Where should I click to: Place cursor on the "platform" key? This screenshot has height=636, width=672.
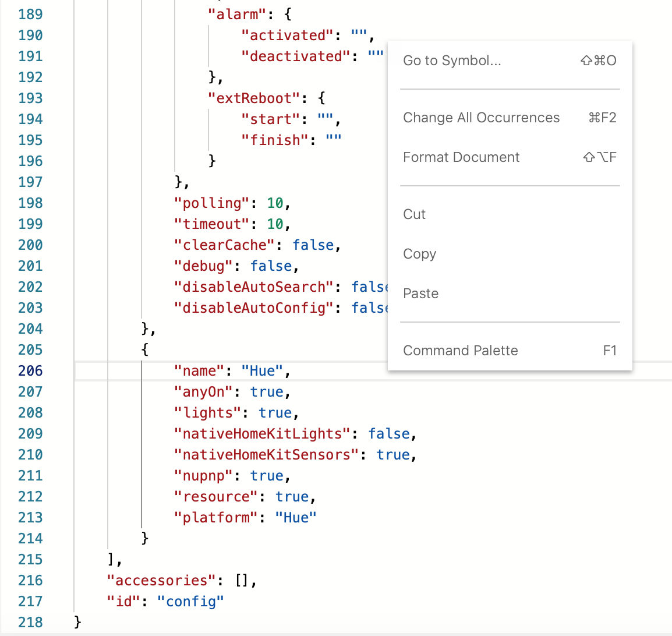tap(216, 518)
